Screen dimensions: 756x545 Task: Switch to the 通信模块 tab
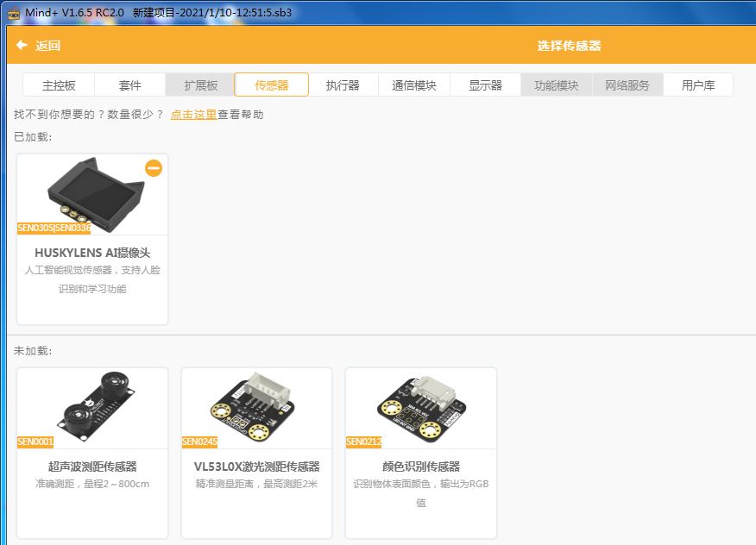click(x=414, y=85)
